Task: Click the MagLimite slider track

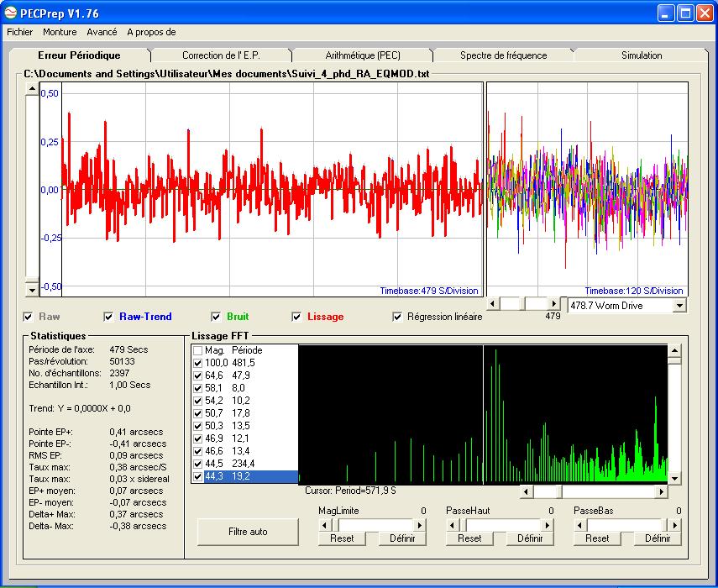Action: (x=378, y=525)
